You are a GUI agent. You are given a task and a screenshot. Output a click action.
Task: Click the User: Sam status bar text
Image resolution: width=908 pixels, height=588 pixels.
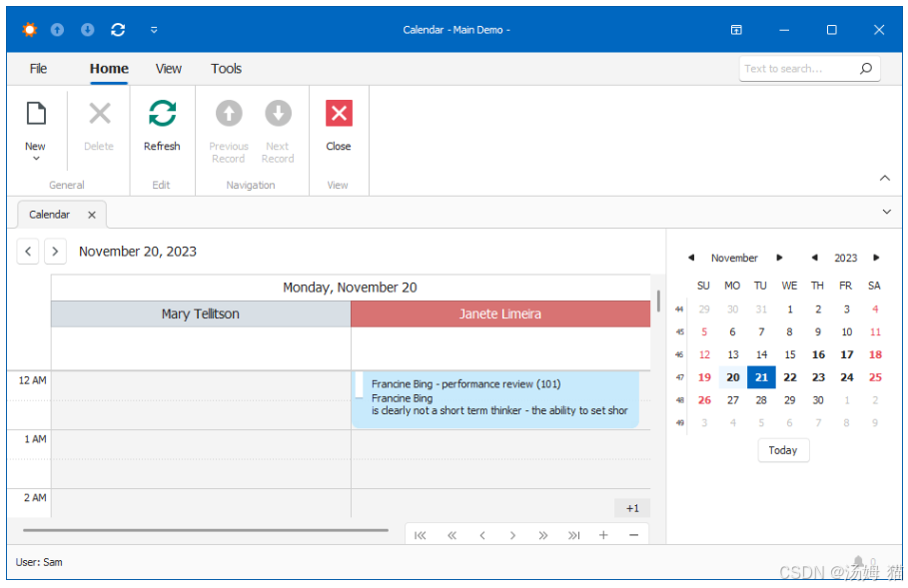[x=39, y=562]
